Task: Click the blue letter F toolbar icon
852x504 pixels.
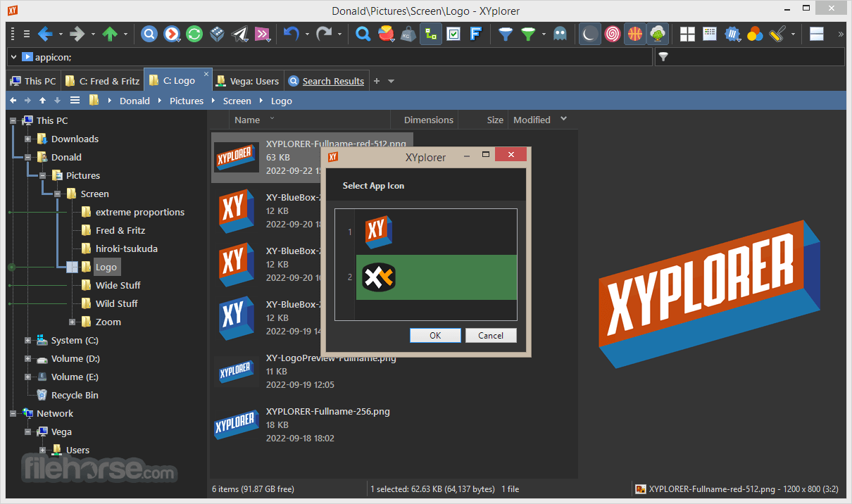Action: point(476,33)
